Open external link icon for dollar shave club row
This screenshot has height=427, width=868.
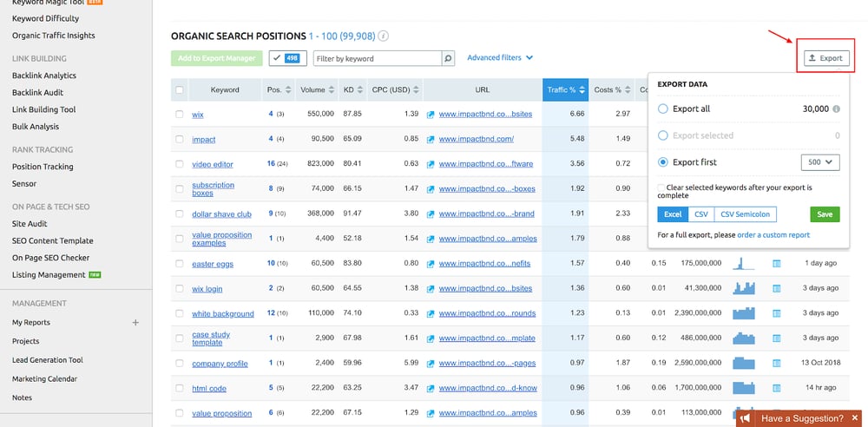(x=431, y=213)
